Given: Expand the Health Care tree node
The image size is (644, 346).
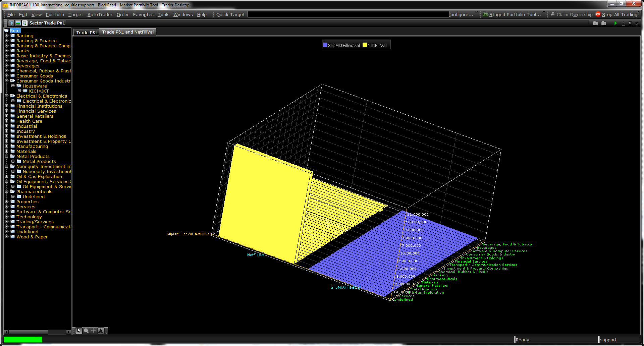Looking at the screenshot, I should (6, 121).
